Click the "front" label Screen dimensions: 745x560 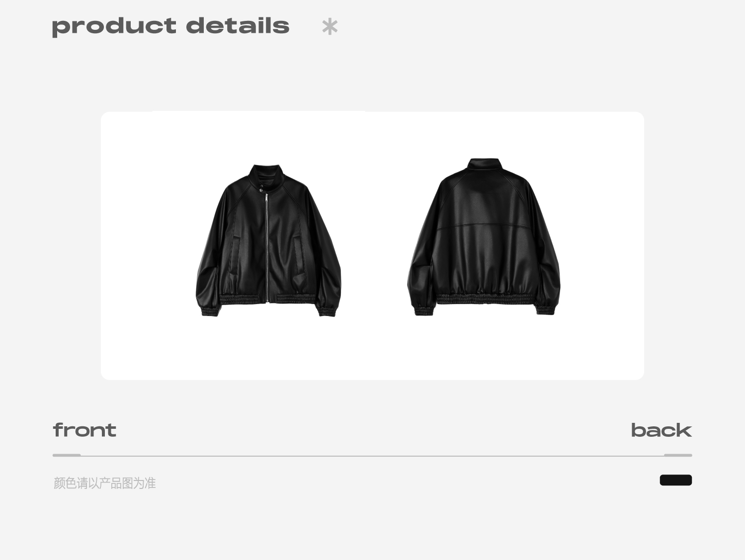84,430
